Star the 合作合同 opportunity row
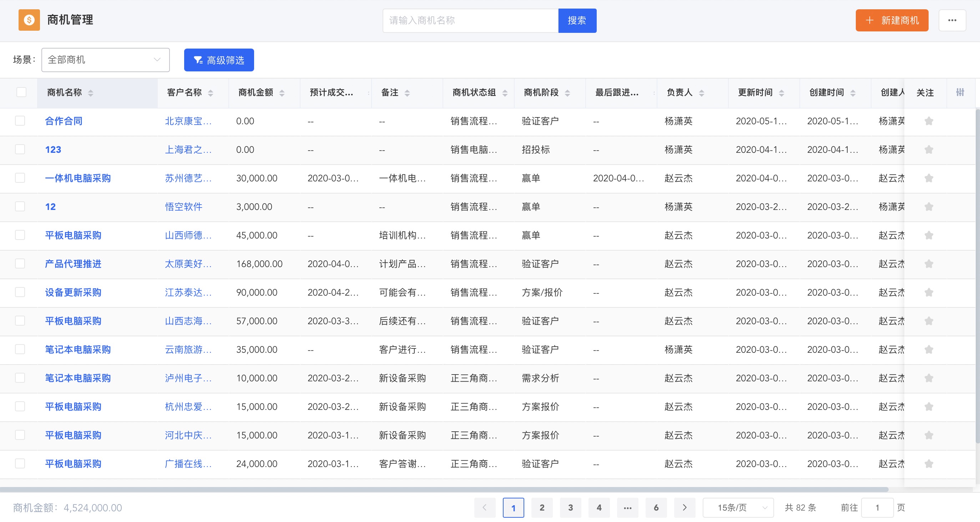This screenshot has width=980, height=522. pyautogui.click(x=929, y=121)
